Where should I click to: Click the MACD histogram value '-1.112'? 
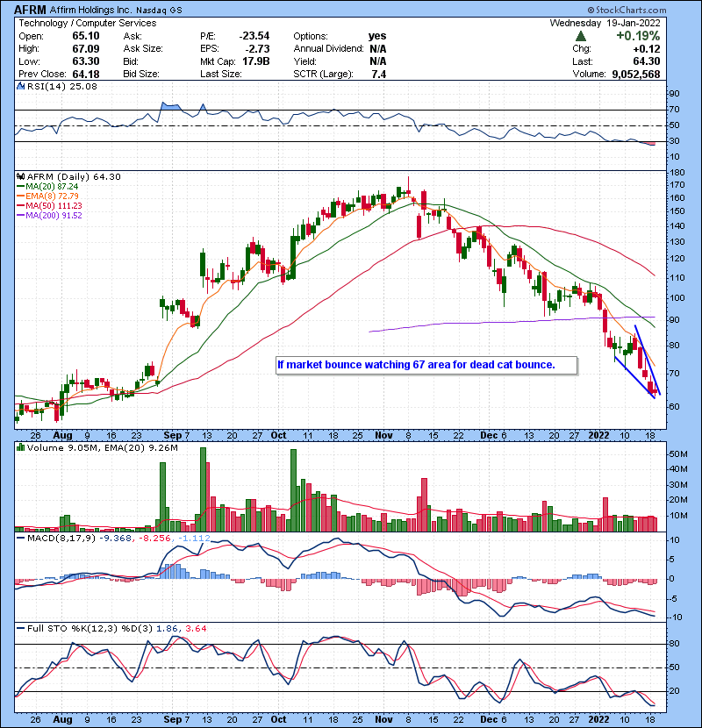(x=194, y=539)
